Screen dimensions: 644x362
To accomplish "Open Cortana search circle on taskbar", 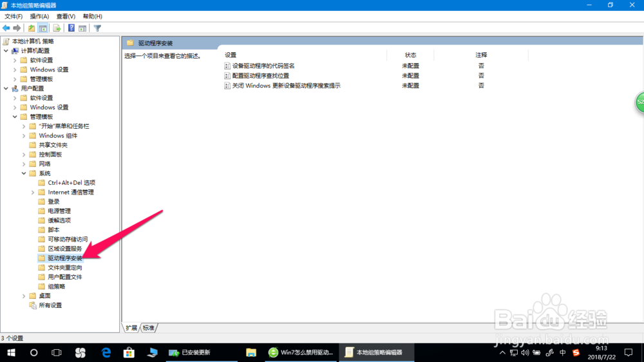I will tap(33, 352).
